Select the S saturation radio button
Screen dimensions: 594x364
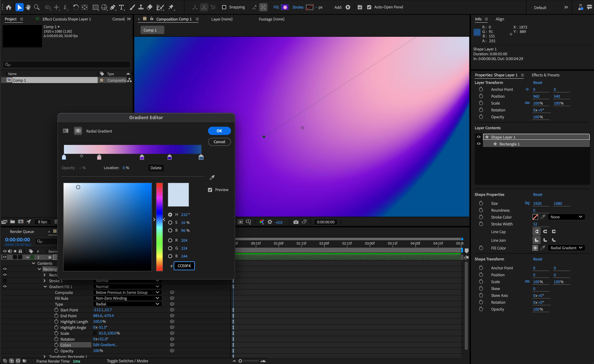click(x=170, y=222)
